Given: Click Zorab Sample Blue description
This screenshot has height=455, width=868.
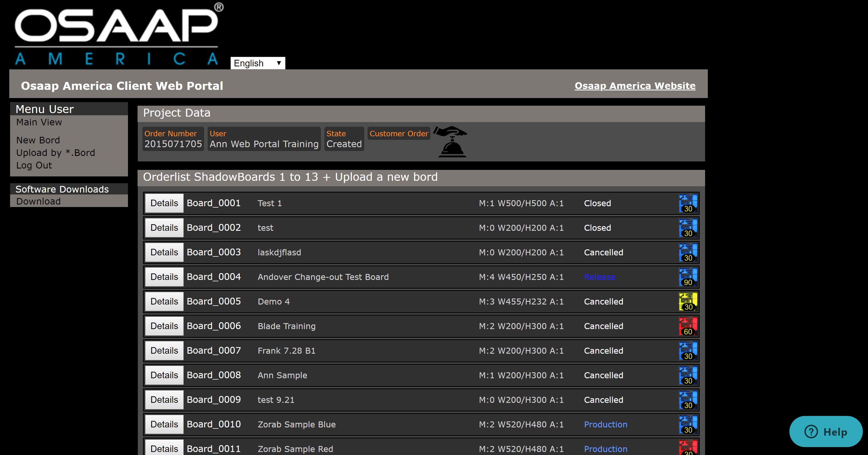Looking at the screenshot, I should 297,424.
